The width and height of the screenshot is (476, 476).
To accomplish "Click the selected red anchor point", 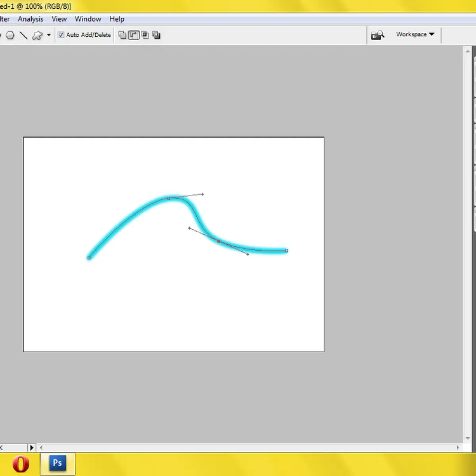I will pos(219,241).
